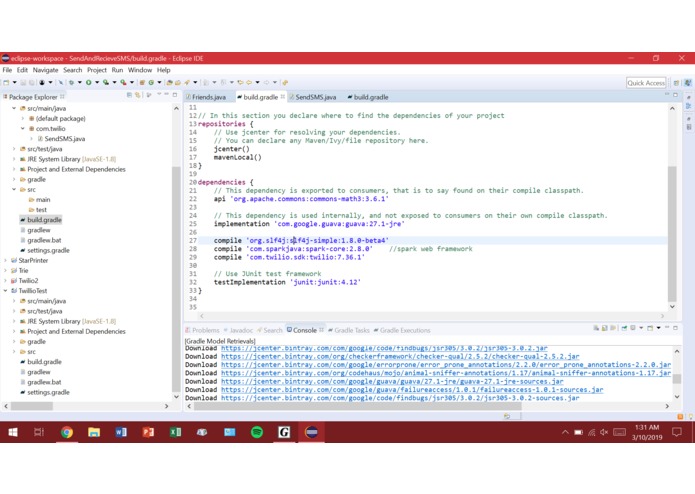Switch to the SendSMS.java editor tab
The width and height of the screenshot is (695, 494).
(x=312, y=97)
